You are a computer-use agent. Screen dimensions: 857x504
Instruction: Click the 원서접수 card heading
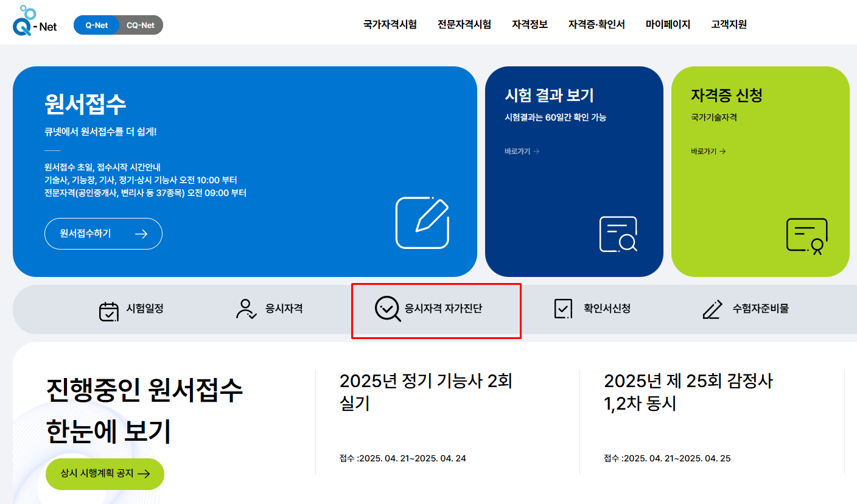point(85,104)
